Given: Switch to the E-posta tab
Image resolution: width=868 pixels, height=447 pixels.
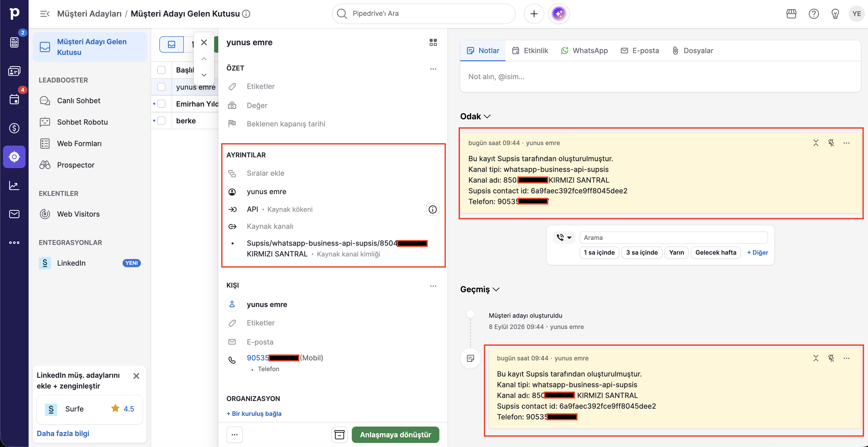Looking at the screenshot, I should pyautogui.click(x=640, y=51).
